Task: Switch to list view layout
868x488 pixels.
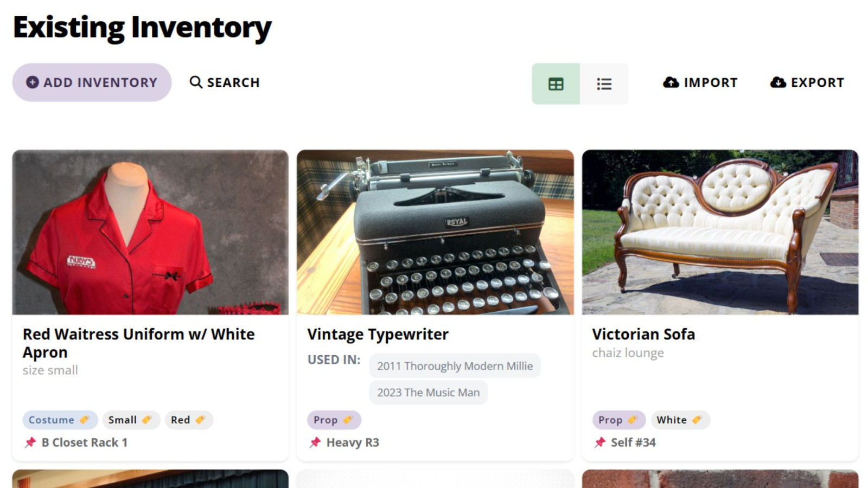Action: (604, 84)
